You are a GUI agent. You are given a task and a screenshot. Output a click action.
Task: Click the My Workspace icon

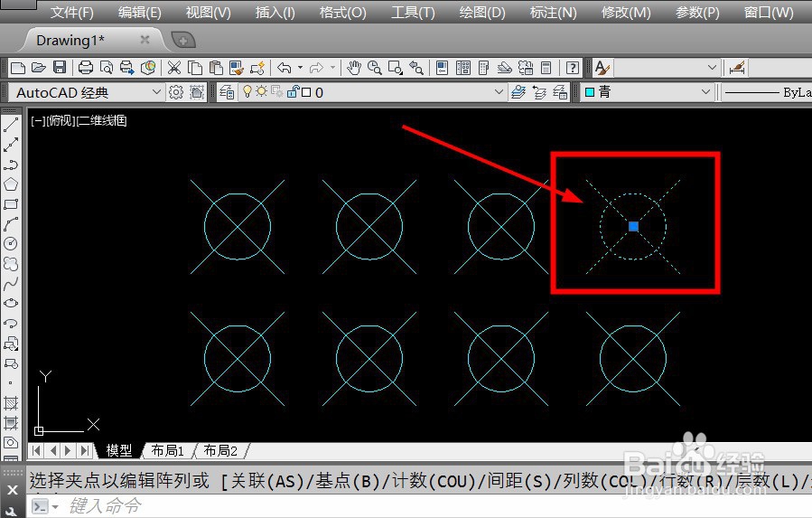tap(197, 92)
